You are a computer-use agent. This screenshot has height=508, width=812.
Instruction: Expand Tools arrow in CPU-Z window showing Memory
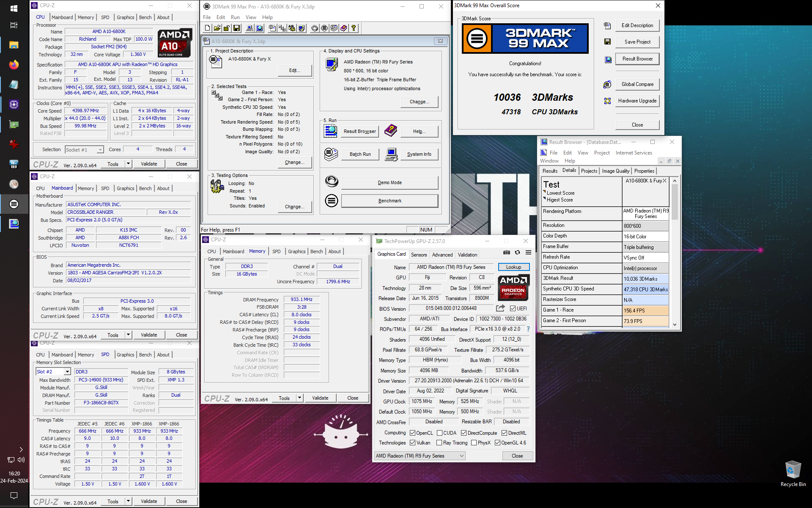(299, 398)
